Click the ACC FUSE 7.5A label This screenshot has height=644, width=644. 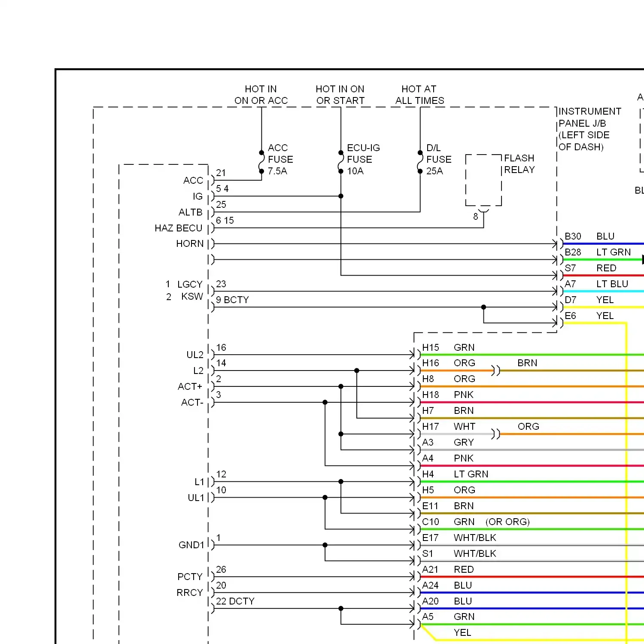click(x=280, y=159)
